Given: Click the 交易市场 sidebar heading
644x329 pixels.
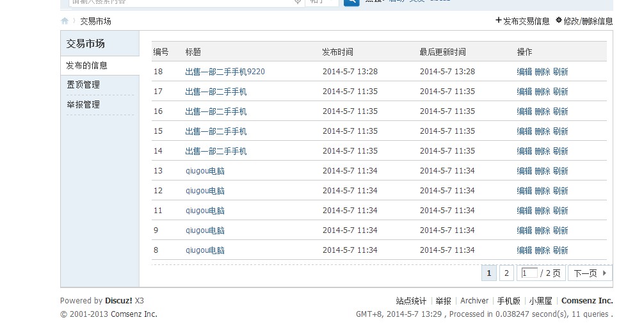Looking at the screenshot, I should pos(85,44).
